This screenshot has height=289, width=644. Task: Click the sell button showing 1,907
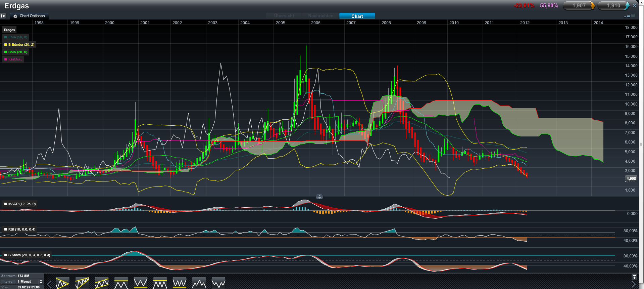pos(579,6)
